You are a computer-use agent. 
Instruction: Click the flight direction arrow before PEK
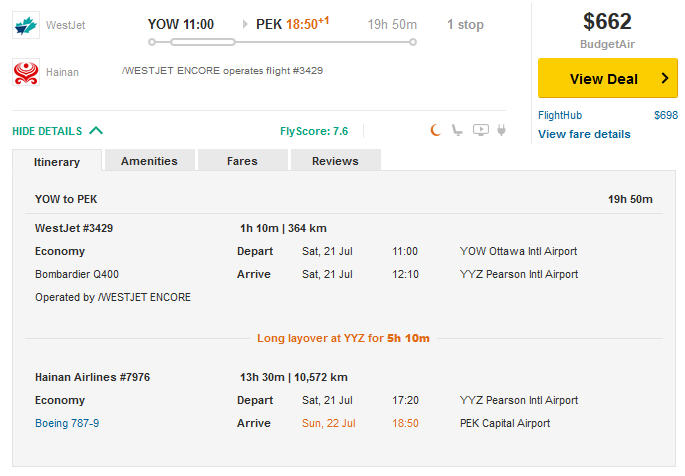click(x=245, y=24)
